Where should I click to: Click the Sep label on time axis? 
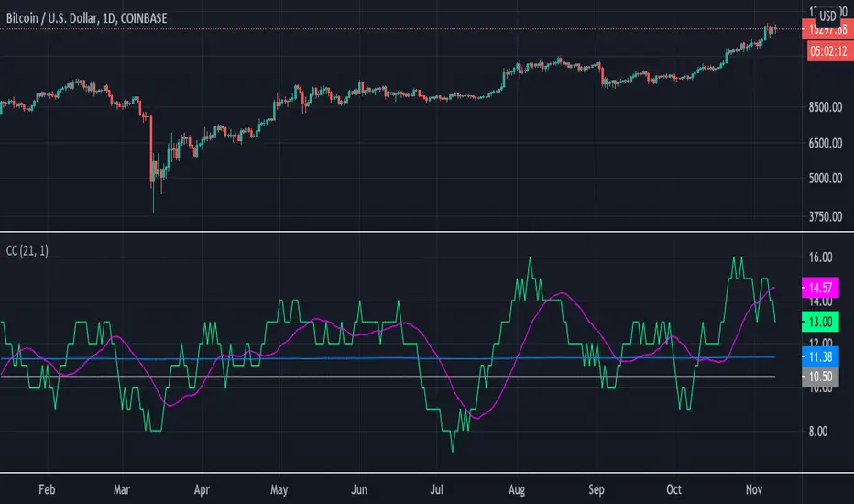tap(597, 490)
